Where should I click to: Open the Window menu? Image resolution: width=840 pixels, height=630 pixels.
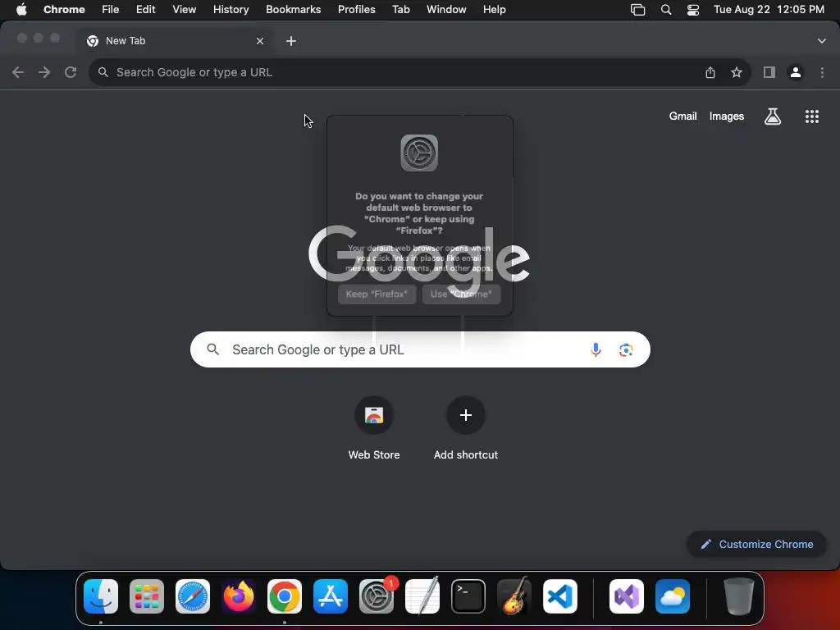click(x=446, y=10)
